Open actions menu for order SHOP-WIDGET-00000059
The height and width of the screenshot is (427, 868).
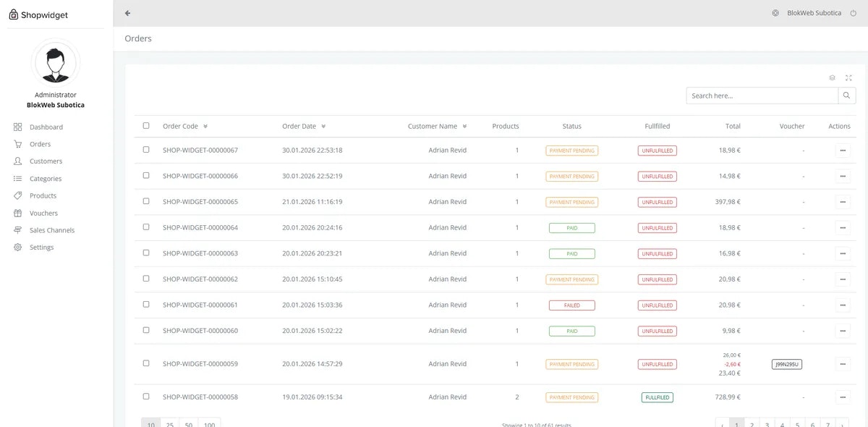click(842, 363)
